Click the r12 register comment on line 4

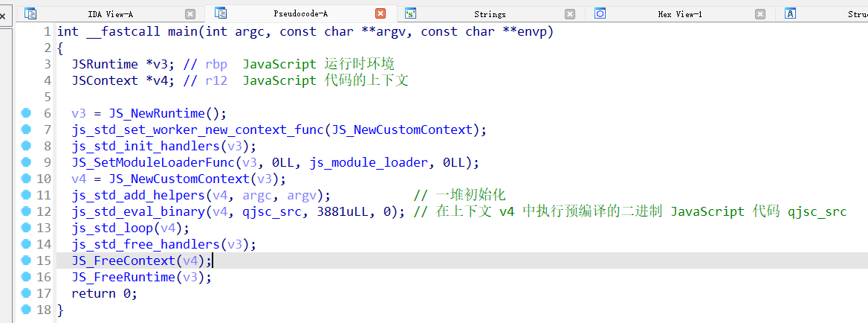(216, 81)
